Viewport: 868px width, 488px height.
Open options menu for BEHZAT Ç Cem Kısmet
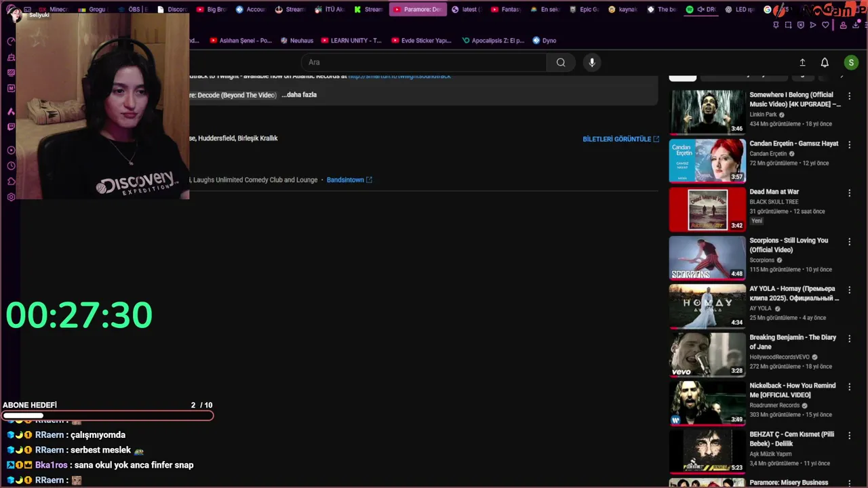pos(849,435)
